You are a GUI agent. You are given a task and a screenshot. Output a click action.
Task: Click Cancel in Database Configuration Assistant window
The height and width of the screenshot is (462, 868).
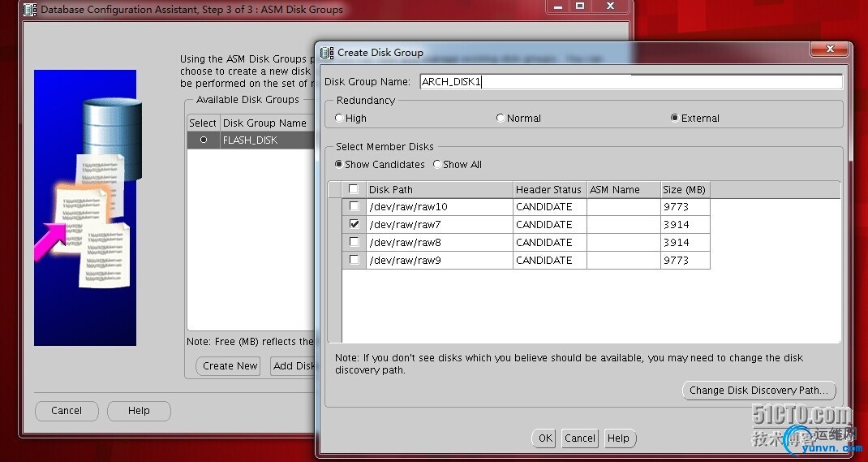pyautogui.click(x=67, y=411)
